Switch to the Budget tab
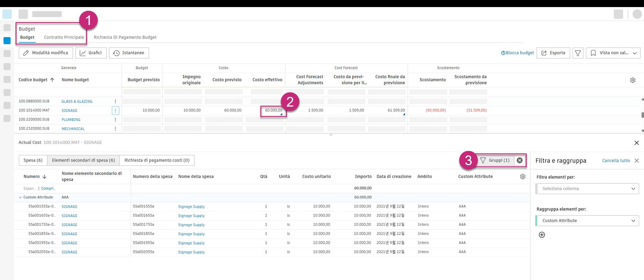 click(27, 37)
